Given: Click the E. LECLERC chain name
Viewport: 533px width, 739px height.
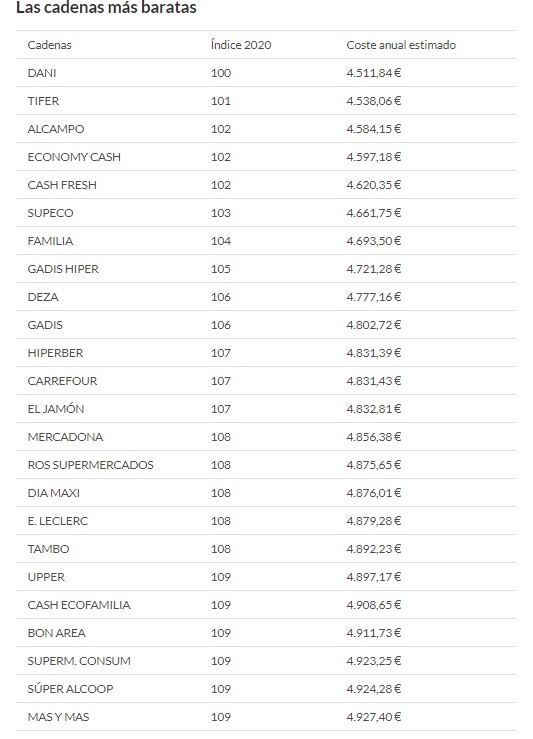Looking at the screenshot, I should (57, 521).
